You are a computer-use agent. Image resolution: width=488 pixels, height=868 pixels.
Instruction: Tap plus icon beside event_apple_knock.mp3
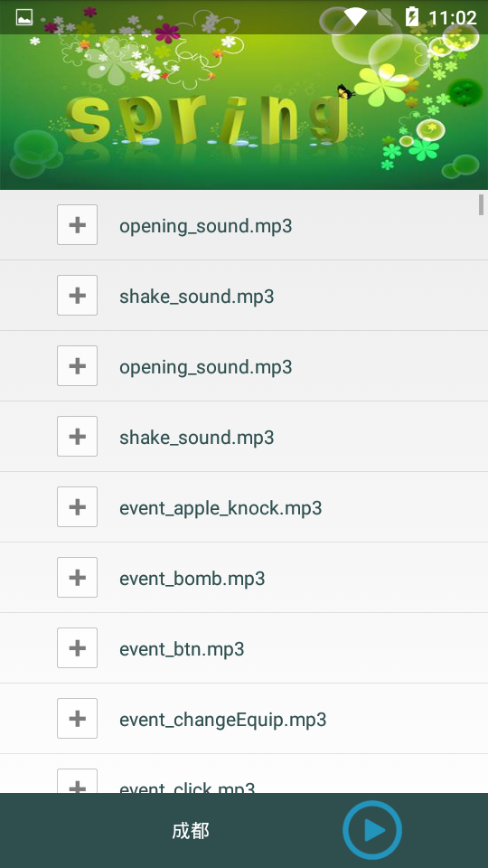77,506
